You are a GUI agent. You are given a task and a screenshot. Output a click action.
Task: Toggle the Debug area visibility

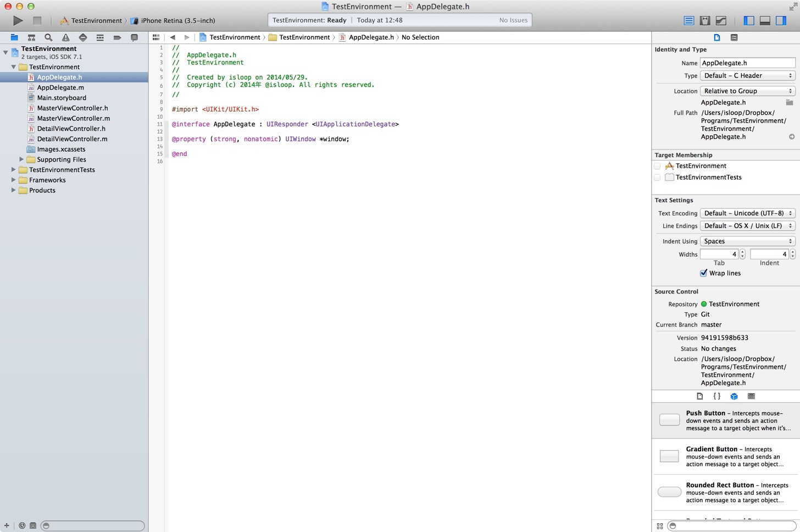click(765, 20)
